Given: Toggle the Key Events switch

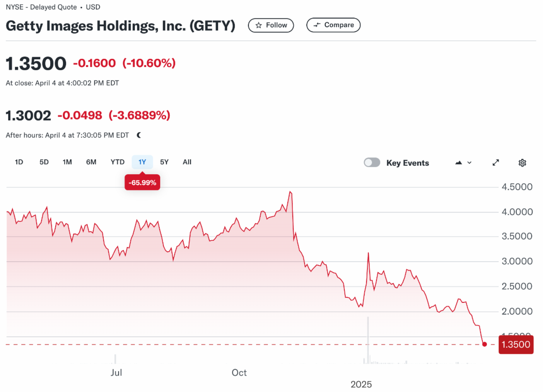Looking at the screenshot, I should 372,163.
